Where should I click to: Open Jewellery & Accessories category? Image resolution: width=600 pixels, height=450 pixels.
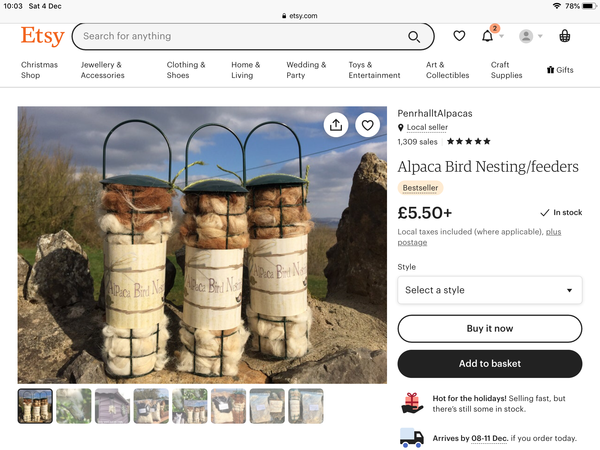102,70
